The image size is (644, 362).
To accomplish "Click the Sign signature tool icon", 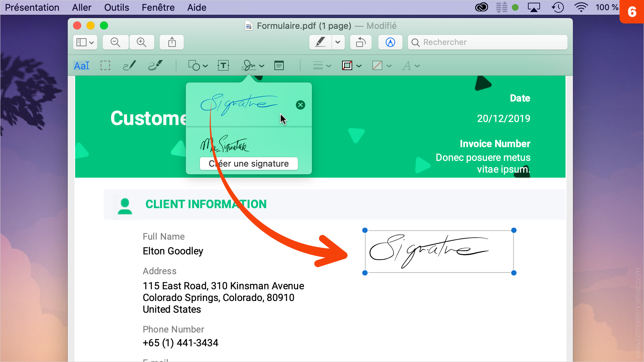I will [249, 66].
